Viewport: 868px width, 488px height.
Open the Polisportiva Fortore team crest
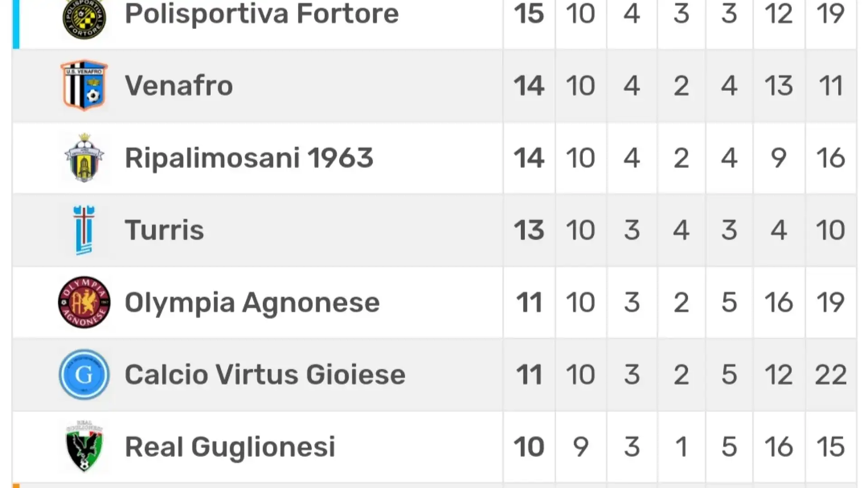84,18
